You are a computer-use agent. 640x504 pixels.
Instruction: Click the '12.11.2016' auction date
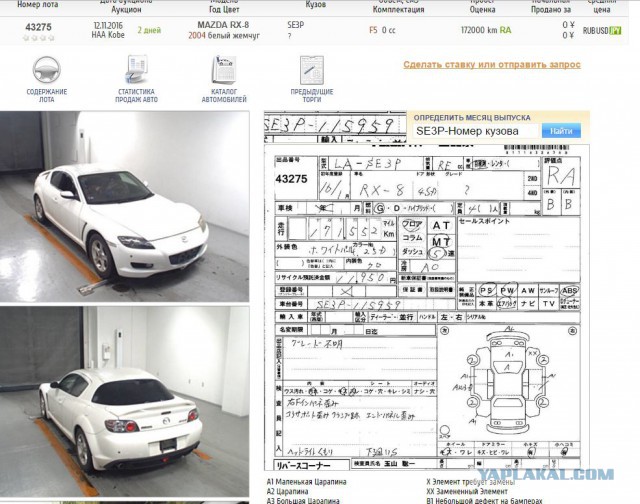coord(108,25)
